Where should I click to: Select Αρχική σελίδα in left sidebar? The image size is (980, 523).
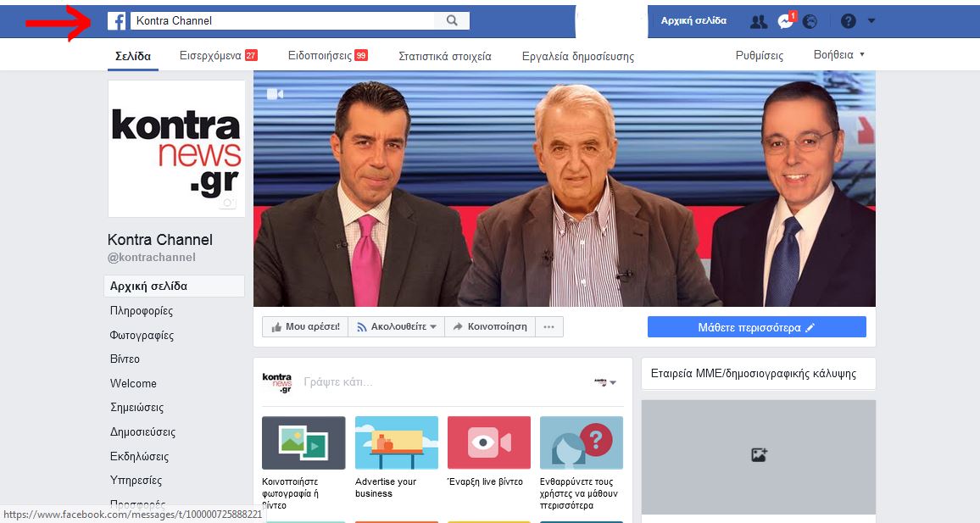(174, 287)
